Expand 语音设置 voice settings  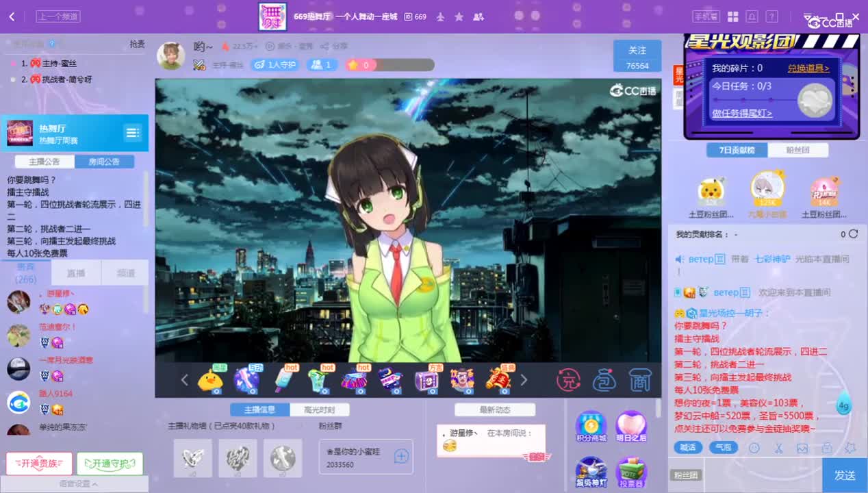[x=75, y=483]
